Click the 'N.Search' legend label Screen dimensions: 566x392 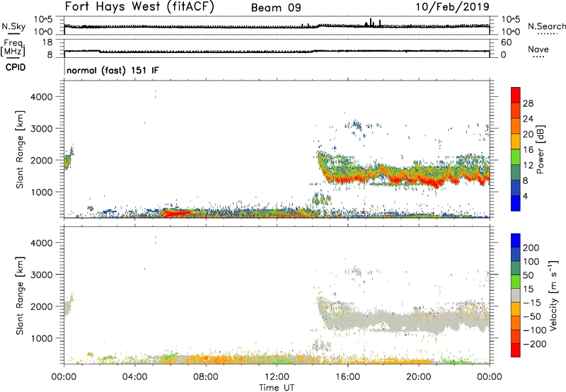pos(546,26)
